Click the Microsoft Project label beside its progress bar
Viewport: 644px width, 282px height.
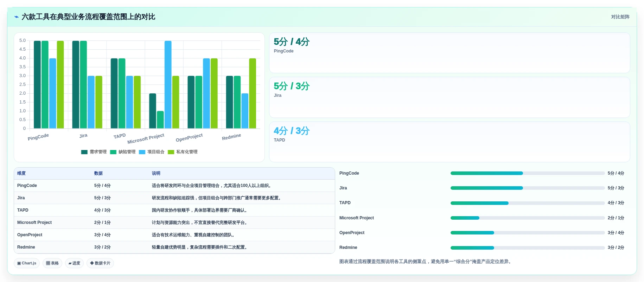pyautogui.click(x=357, y=218)
